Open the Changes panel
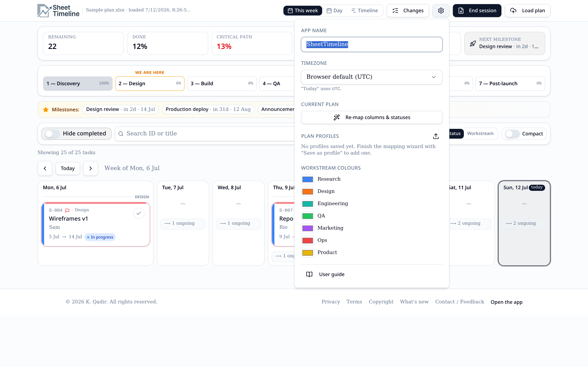The width and height of the screenshot is (588, 367). tap(408, 10)
